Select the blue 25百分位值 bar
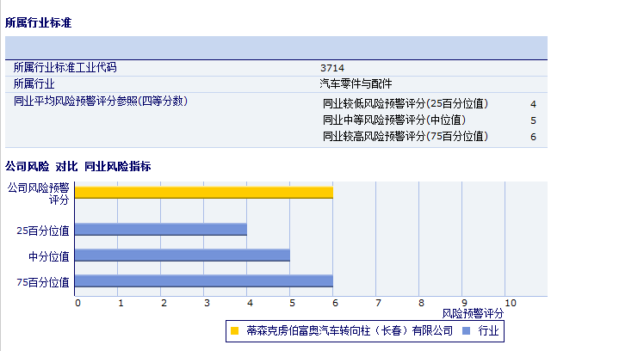Image resolution: width=644 pixels, height=351 pixels. (161, 230)
